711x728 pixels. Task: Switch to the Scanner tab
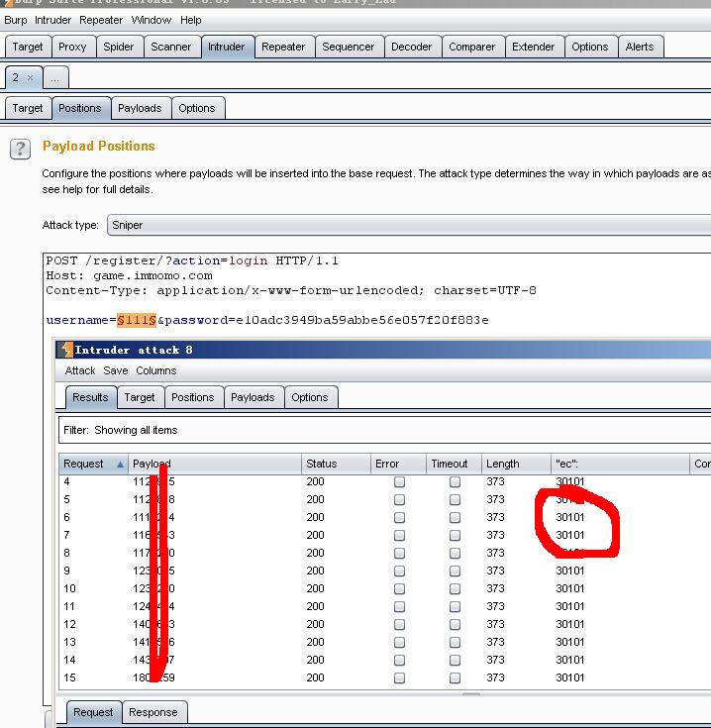(171, 47)
